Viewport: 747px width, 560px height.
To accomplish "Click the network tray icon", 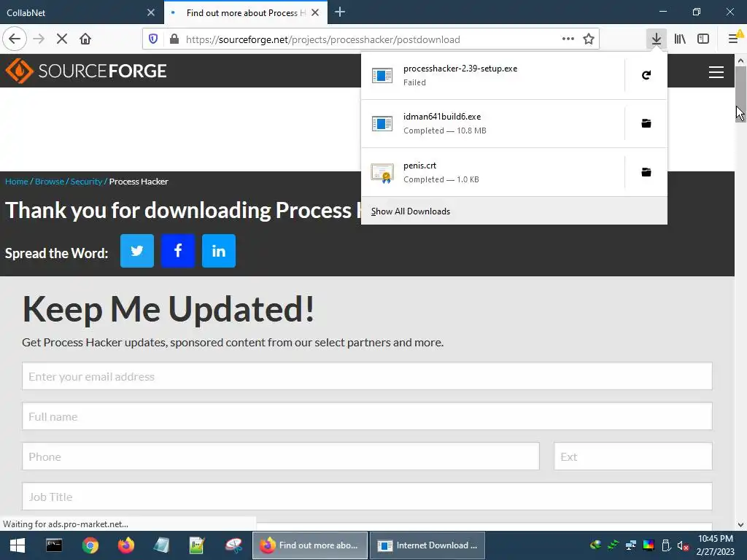I will 631,545.
